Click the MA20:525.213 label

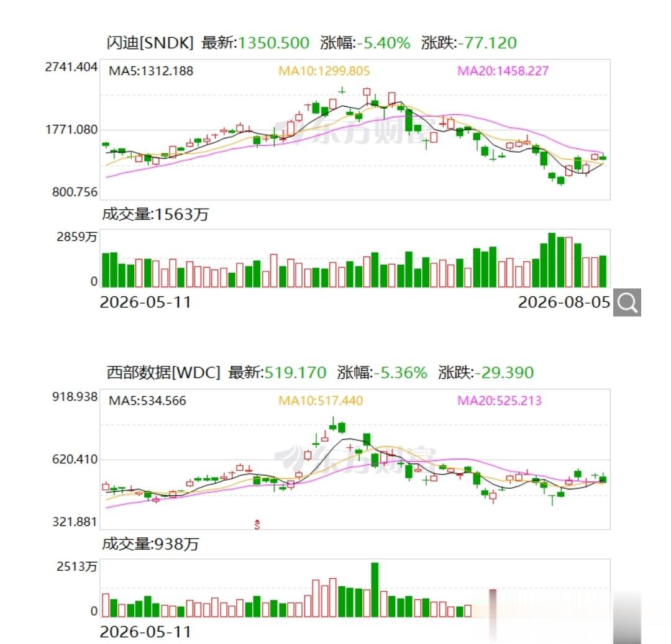(500, 401)
